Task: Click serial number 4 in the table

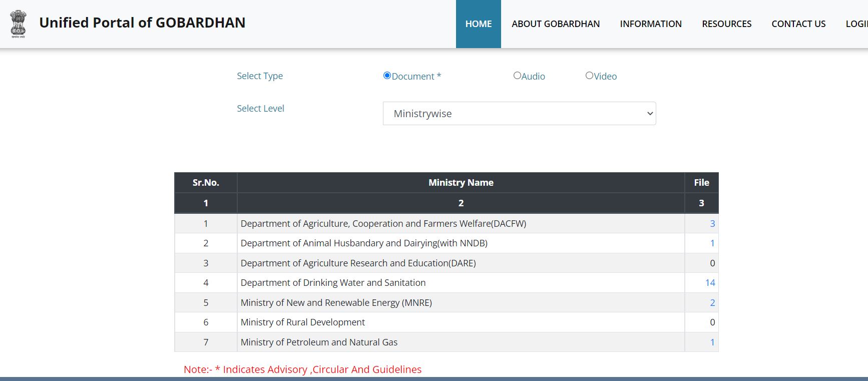Action: pyautogui.click(x=206, y=283)
